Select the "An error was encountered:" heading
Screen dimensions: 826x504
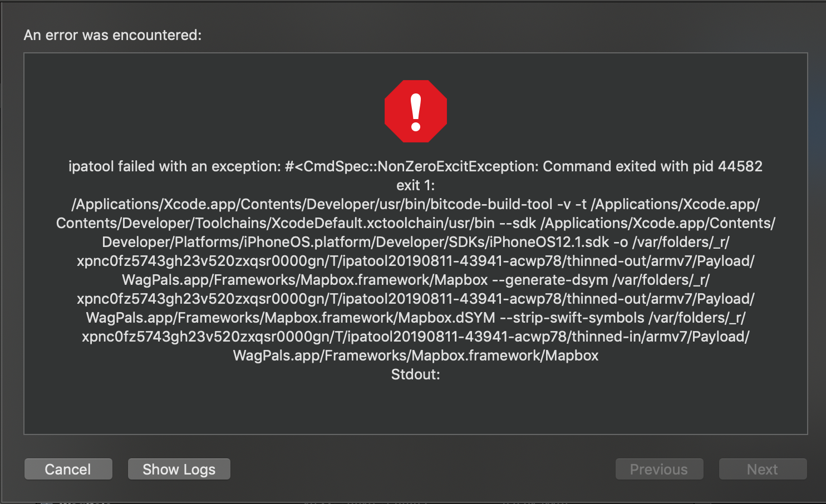click(x=112, y=35)
